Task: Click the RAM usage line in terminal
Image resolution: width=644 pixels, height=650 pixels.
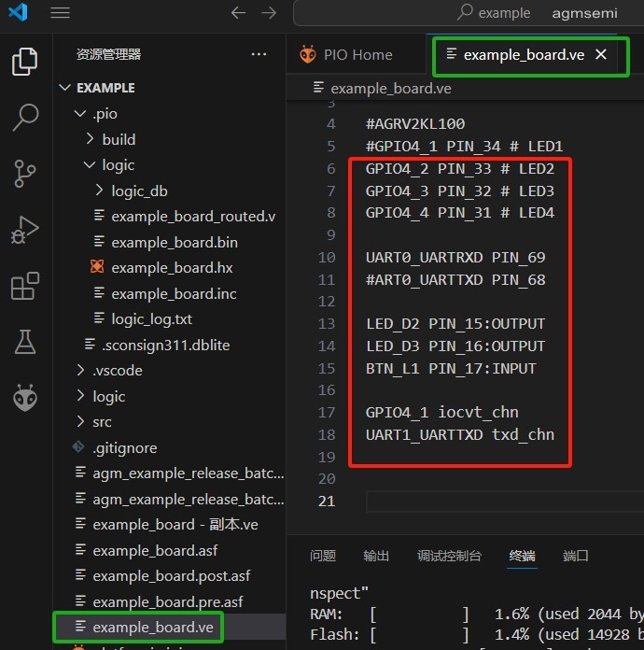Action: click(477, 614)
